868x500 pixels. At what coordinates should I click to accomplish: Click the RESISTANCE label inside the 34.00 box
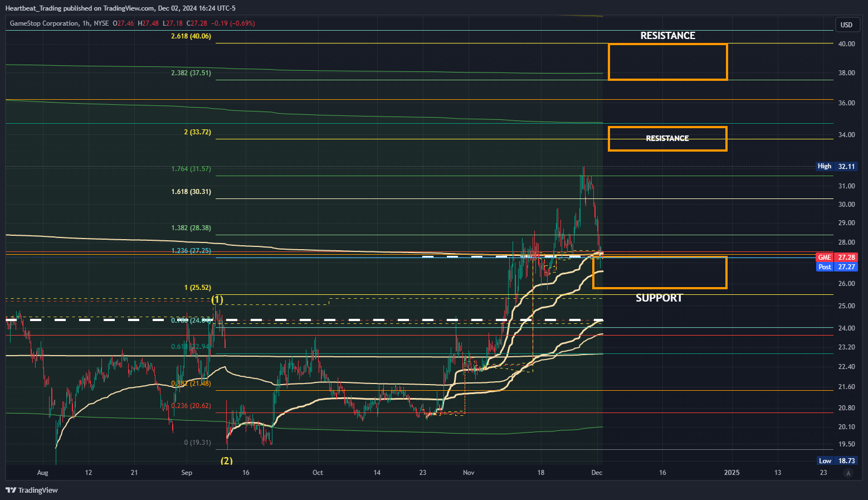(x=667, y=138)
